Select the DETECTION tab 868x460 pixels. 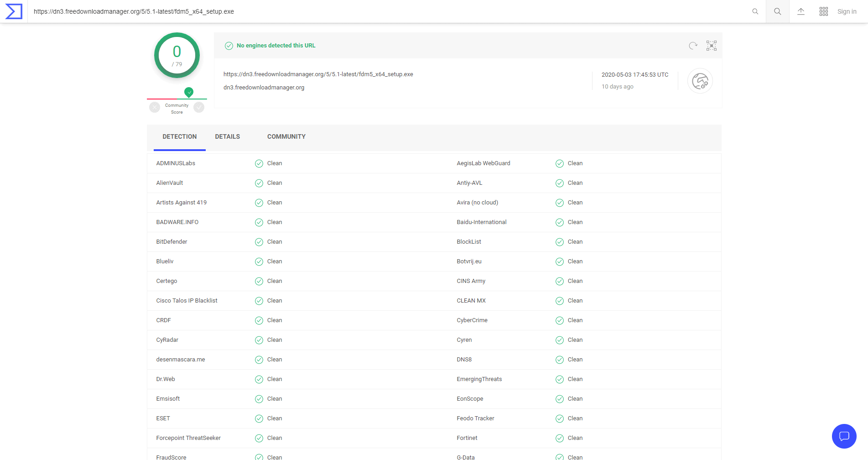pos(179,137)
